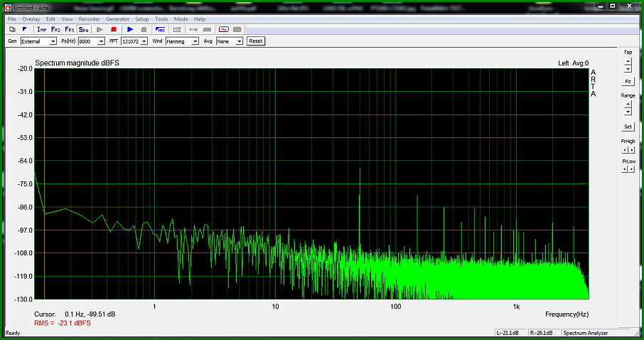Maximize the Arta window
Viewport: 644px width, 340px height.
[613, 6]
